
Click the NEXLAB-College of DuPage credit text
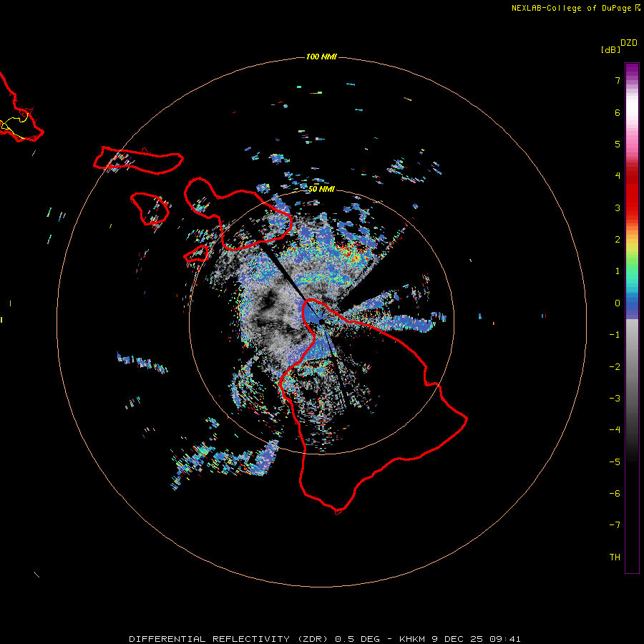(575, 8)
